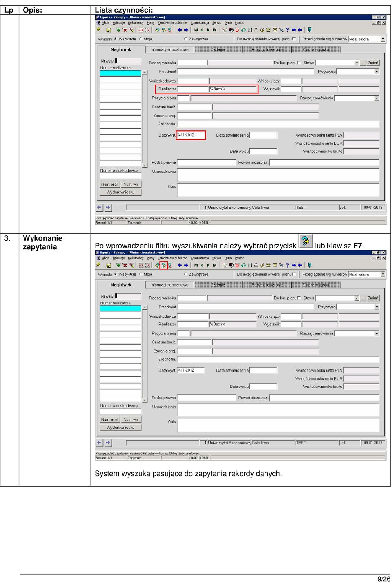Click blue right arrow icon after query icons, first screenshot

(186, 30)
